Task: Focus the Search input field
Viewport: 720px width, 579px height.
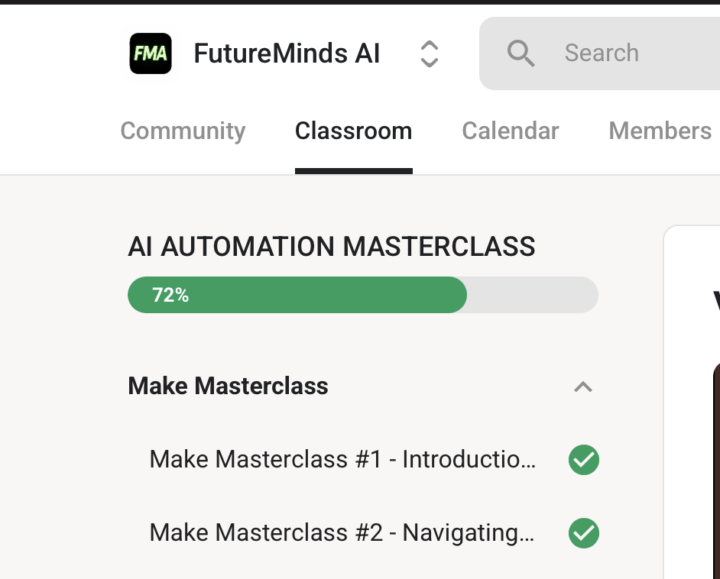Action: (620, 53)
